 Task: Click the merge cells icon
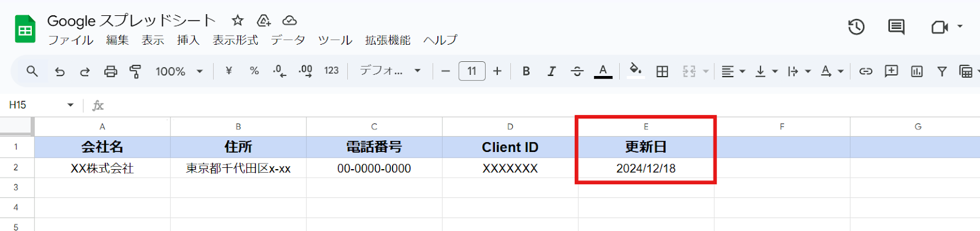coord(689,72)
